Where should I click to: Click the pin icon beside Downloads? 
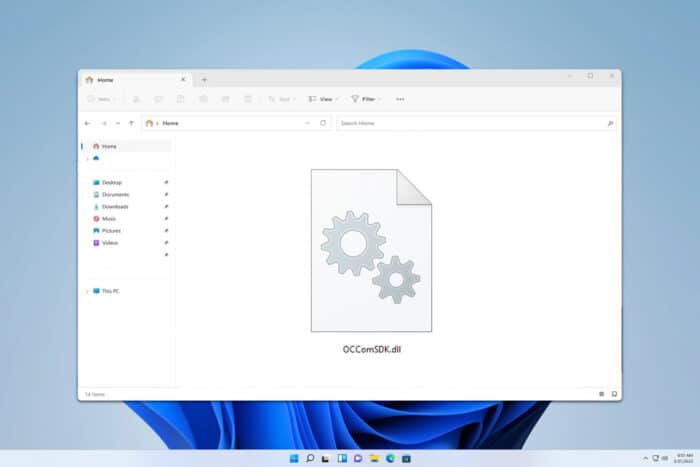166,207
